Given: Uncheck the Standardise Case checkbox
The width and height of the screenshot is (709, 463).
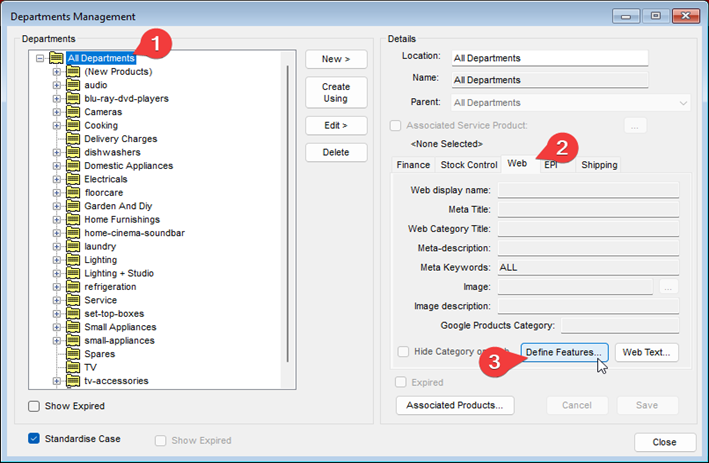Looking at the screenshot, I should pos(35,438).
